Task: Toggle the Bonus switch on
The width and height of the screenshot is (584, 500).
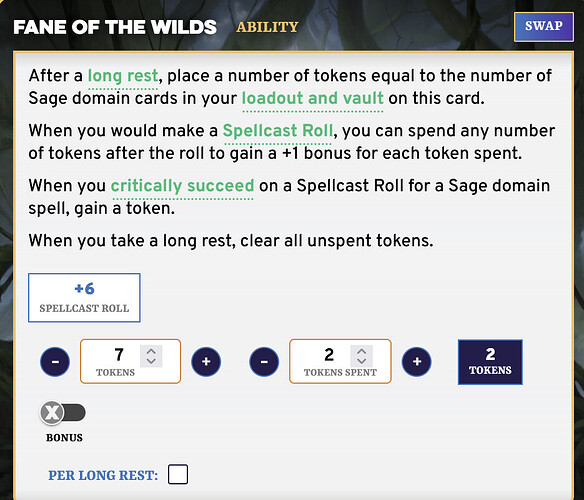Action: click(63, 413)
